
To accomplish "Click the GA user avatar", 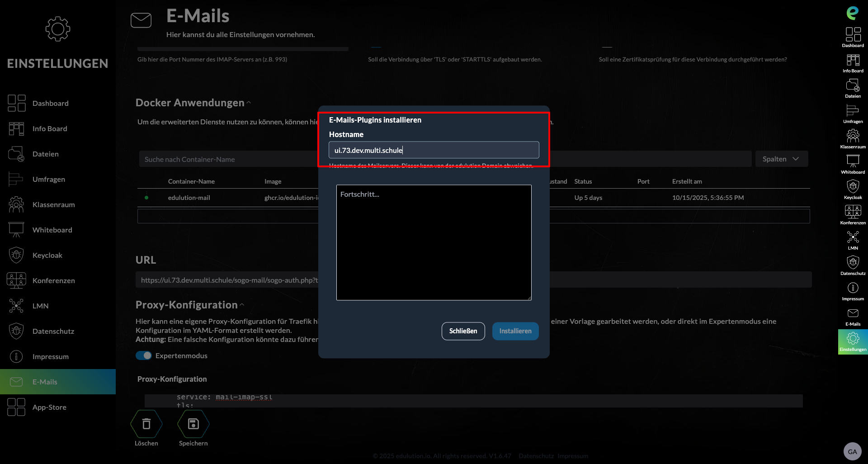I will (853, 451).
